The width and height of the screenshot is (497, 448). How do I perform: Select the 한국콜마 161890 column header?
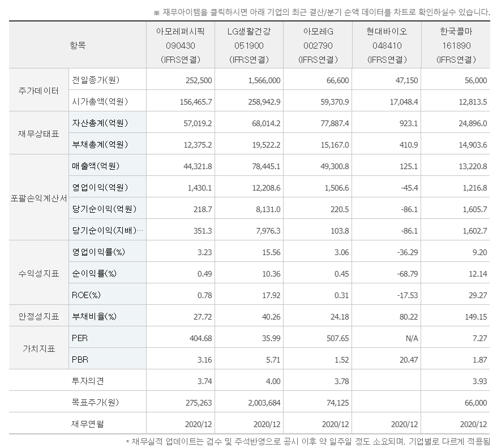pos(456,45)
